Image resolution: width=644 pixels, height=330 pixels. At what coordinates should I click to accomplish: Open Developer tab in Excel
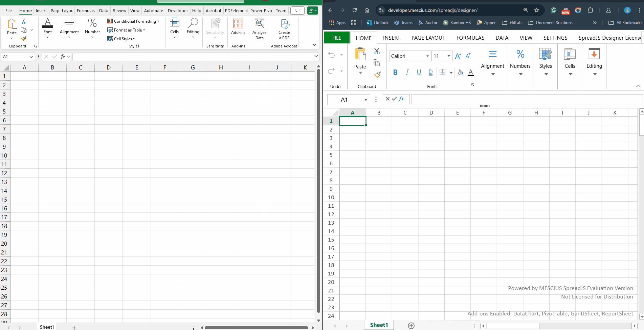click(178, 11)
